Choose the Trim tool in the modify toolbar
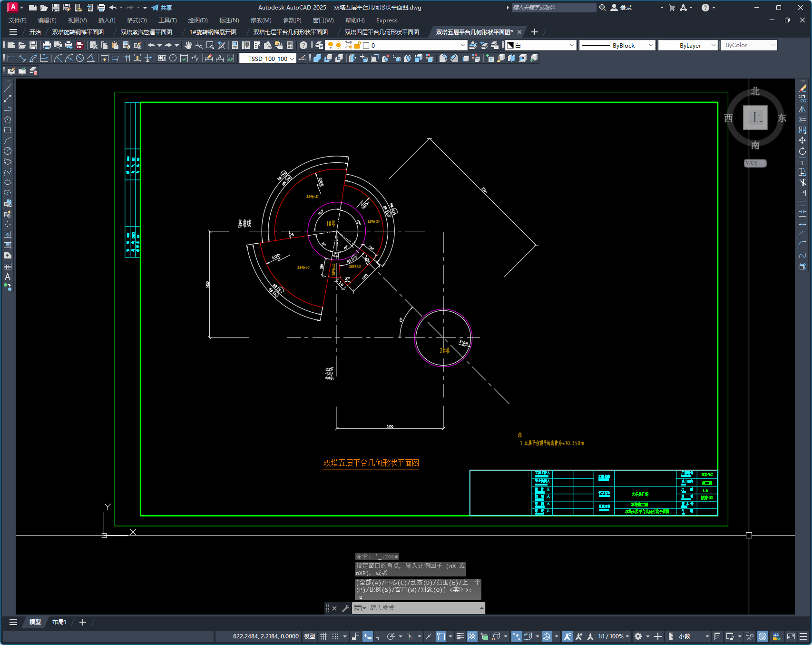 coord(802,182)
